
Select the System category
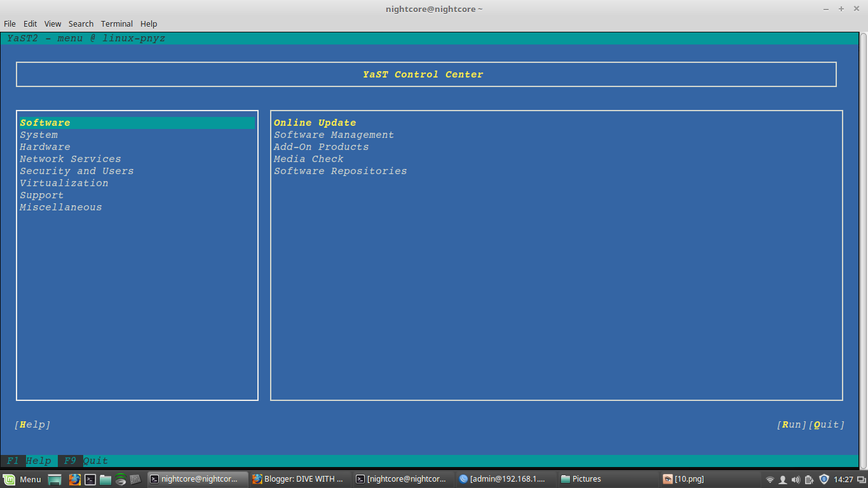tap(39, 135)
